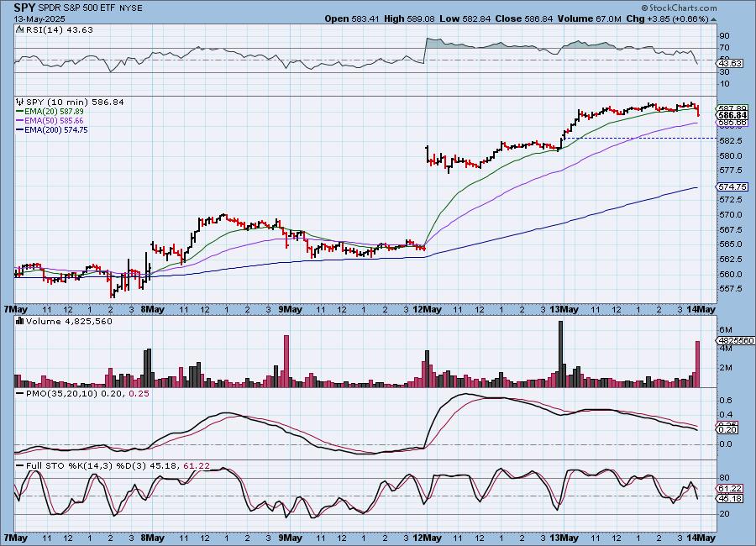756x546 pixels.
Task: Click the NYSE exchange label
Action: [x=131, y=8]
